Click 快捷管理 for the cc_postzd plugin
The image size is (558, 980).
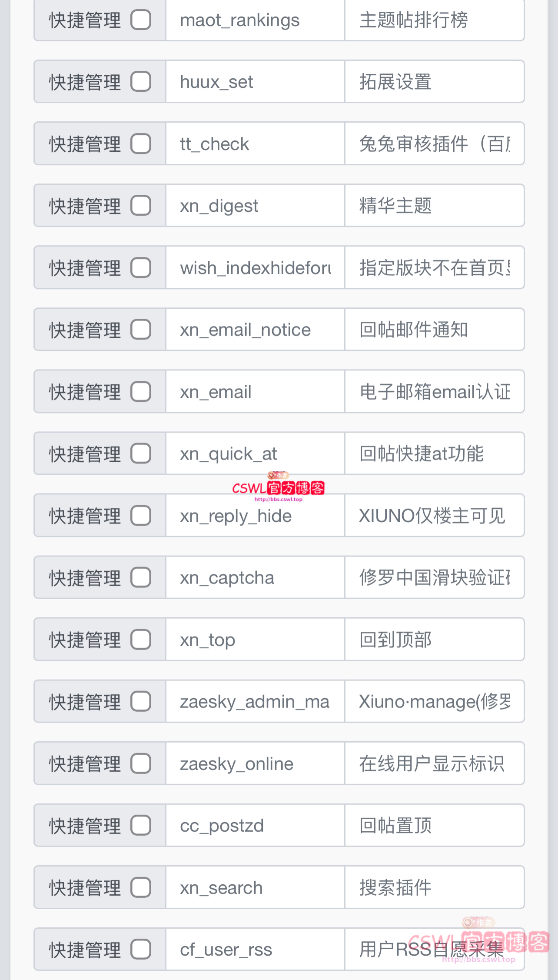(x=85, y=825)
